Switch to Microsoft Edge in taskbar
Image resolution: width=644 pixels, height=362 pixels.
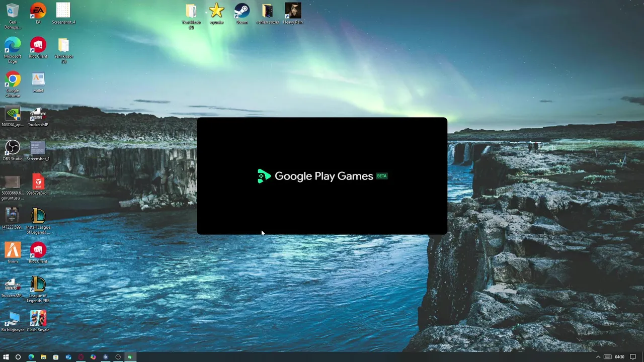[31, 357]
